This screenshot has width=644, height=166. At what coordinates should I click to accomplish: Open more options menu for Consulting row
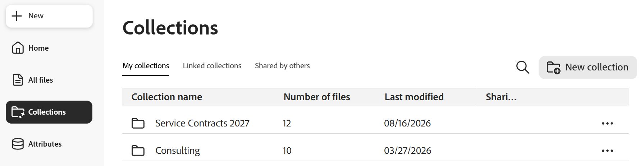pos(607,151)
